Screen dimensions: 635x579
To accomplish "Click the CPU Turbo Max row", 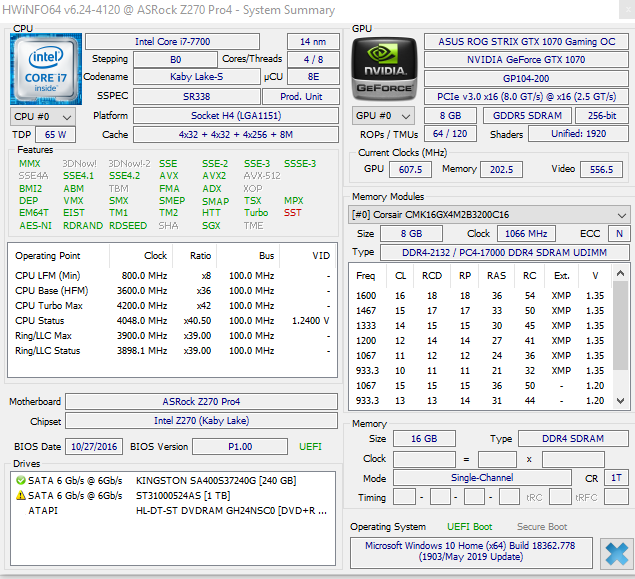I will [x=173, y=306].
